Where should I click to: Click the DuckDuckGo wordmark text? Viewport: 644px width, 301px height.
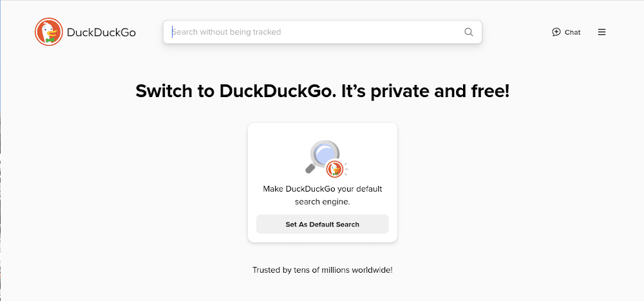[x=101, y=33]
